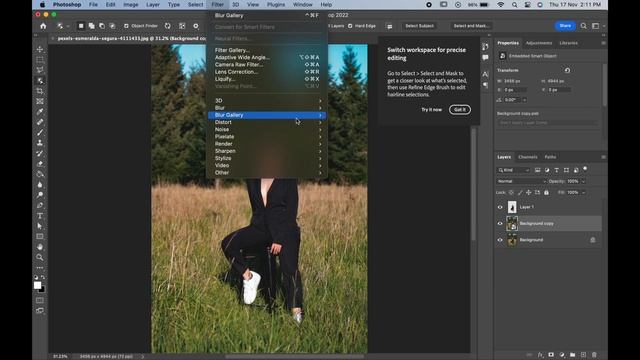Click the blue Share button
This screenshot has height=360, width=640.
(x=565, y=26)
